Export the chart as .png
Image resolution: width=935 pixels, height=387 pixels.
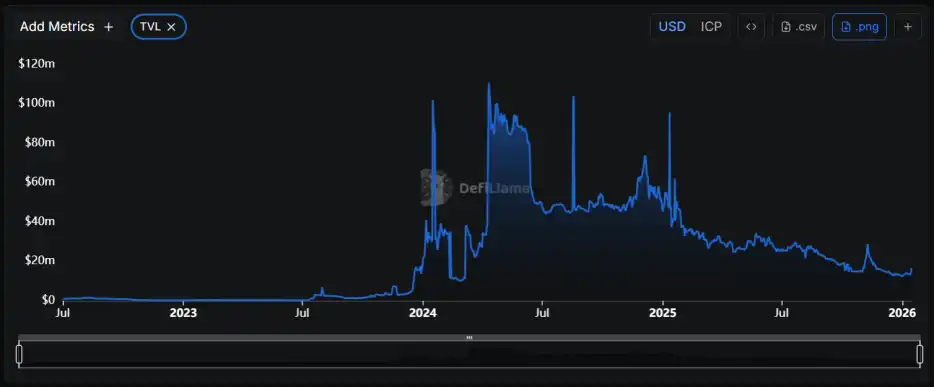click(x=859, y=27)
